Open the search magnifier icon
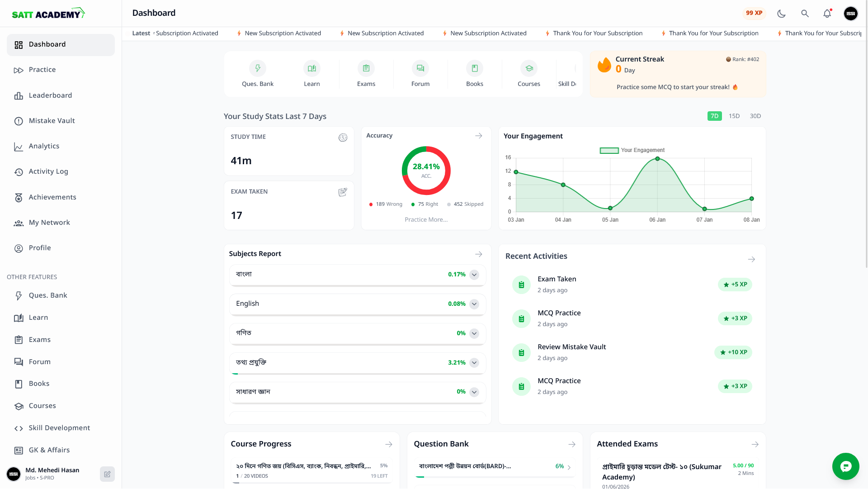 click(805, 14)
